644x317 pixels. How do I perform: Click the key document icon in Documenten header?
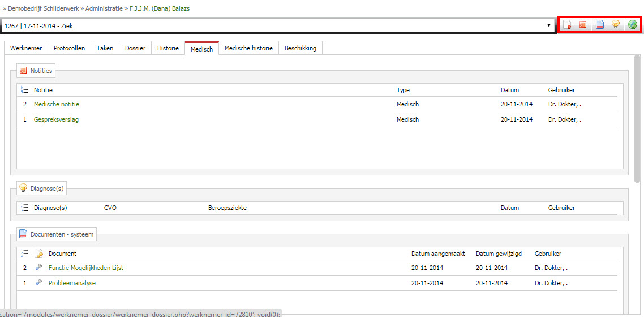(x=38, y=254)
